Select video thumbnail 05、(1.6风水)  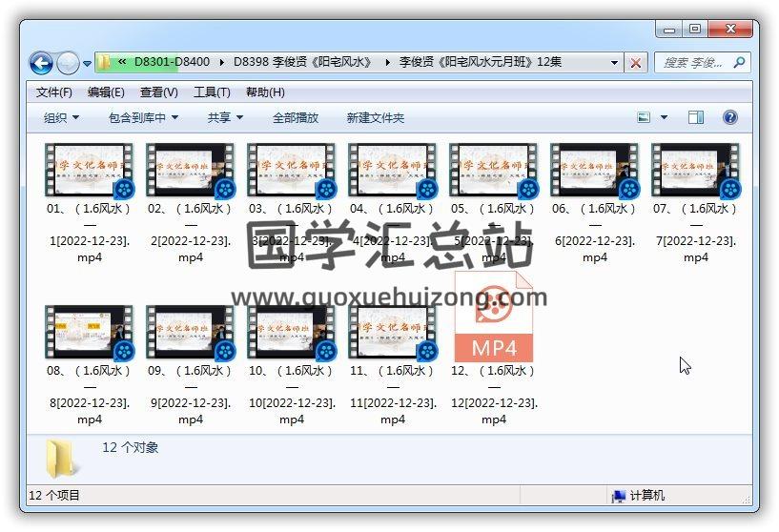pos(494,171)
